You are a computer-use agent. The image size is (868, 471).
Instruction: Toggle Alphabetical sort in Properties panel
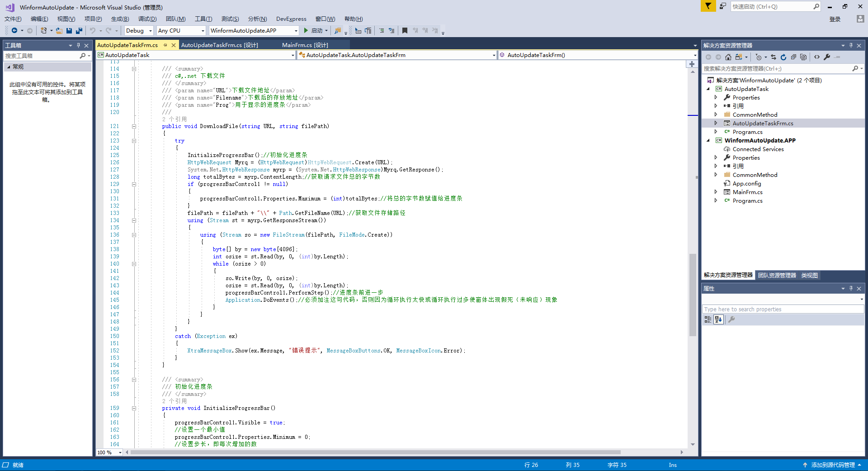pyautogui.click(x=718, y=319)
